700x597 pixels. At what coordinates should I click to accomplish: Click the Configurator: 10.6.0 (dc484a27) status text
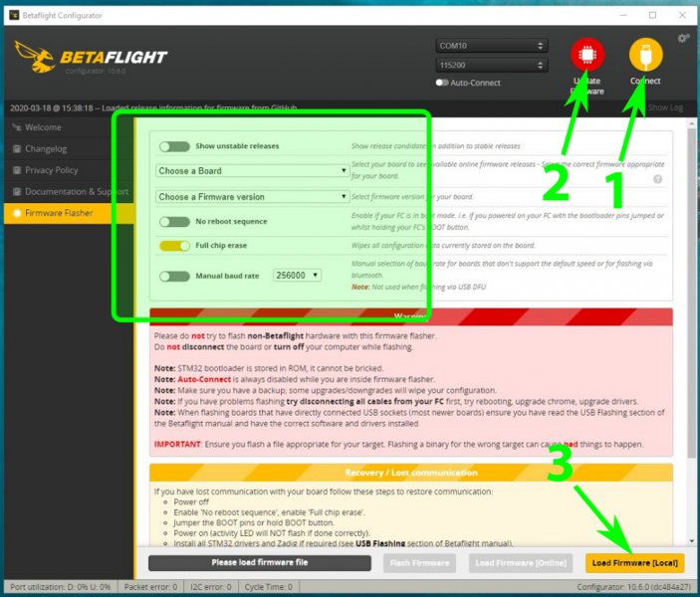click(633, 587)
